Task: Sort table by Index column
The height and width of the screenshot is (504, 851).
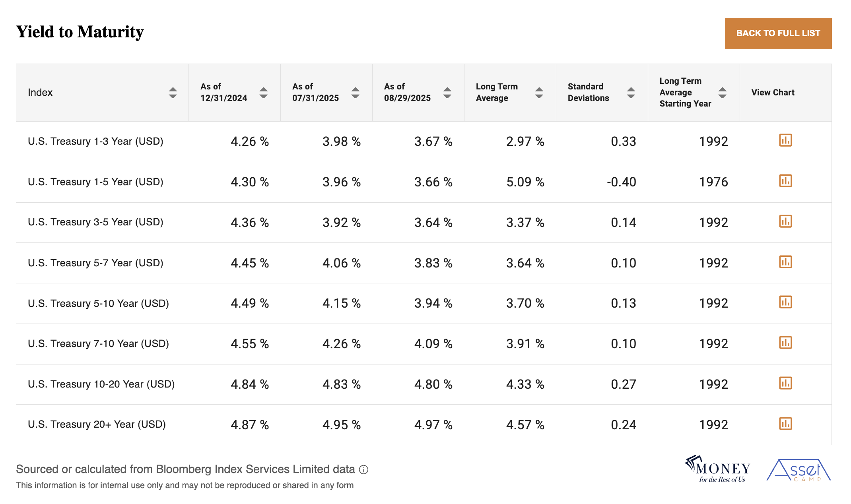Action: (x=173, y=93)
